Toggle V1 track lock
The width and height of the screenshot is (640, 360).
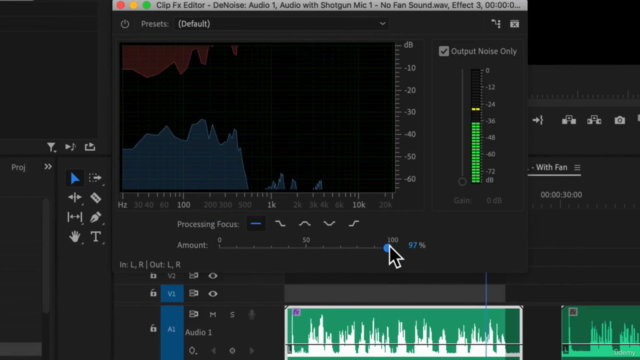point(153,293)
